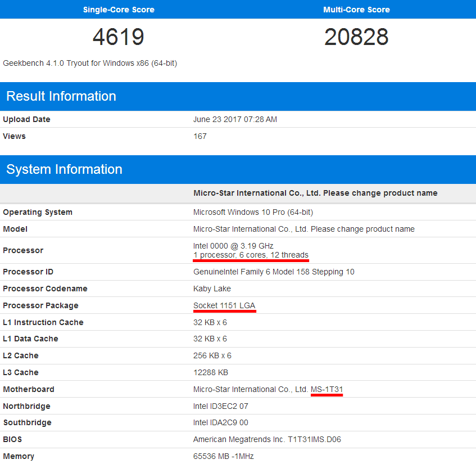The width and height of the screenshot is (476, 464).
Task: Click the L1 Data Cache label
Action: tap(30, 339)
